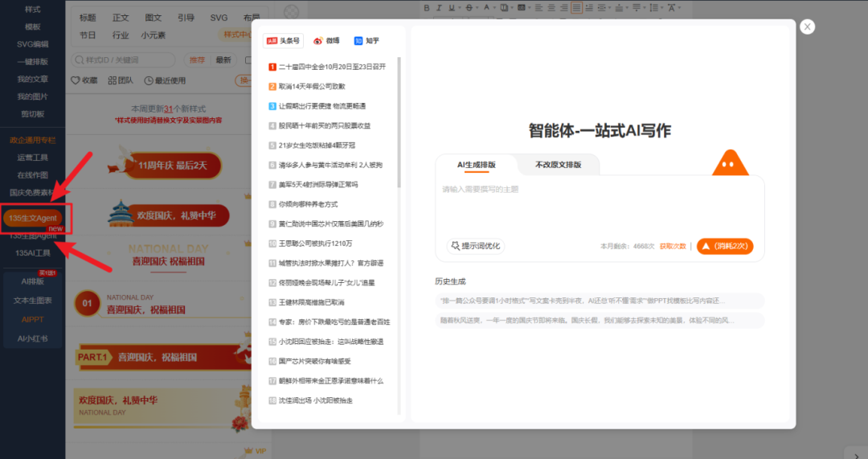Click the hot list vertical scrollbar
This screenshot has width=868, height=459.
click(399, 121)
